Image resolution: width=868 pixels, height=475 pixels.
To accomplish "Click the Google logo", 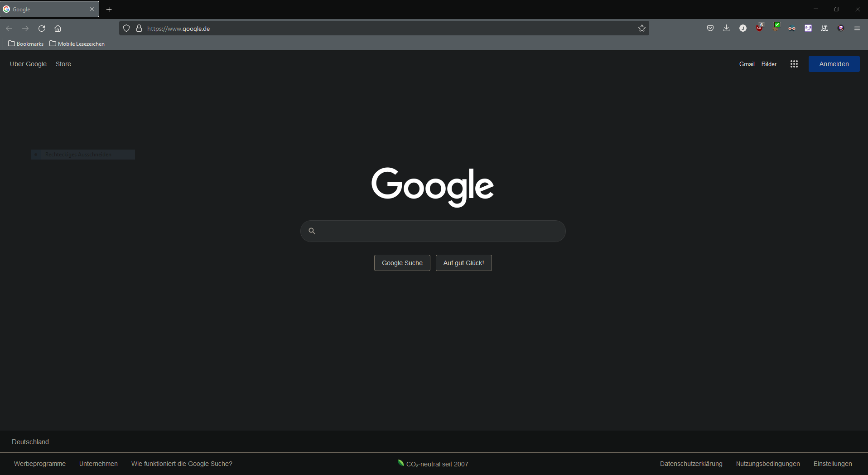I will pos(433,187).
